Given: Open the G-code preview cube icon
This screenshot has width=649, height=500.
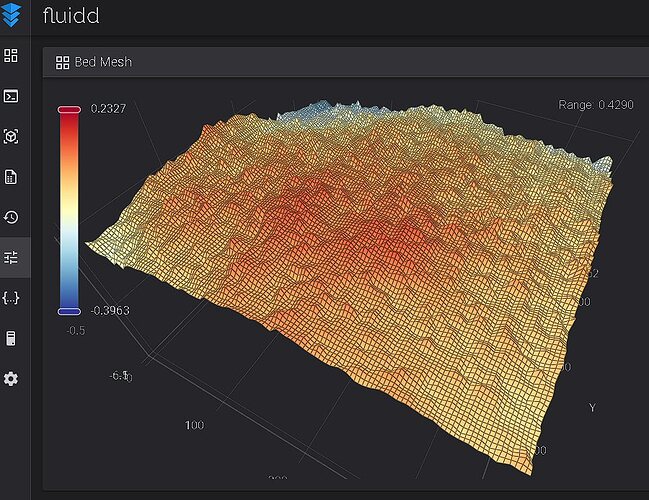Looking at the screenshot, I should click(x=11, y=136).
